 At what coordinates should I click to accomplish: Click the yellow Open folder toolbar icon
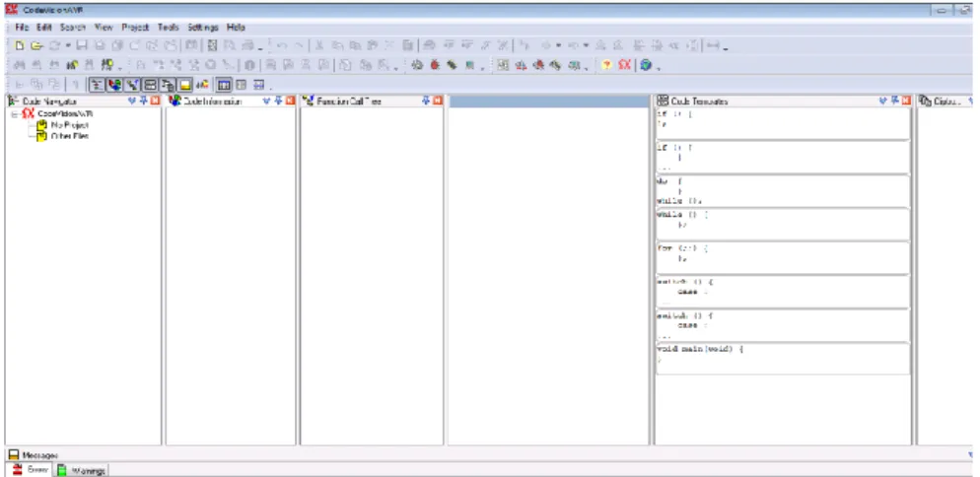pos(36,45)
